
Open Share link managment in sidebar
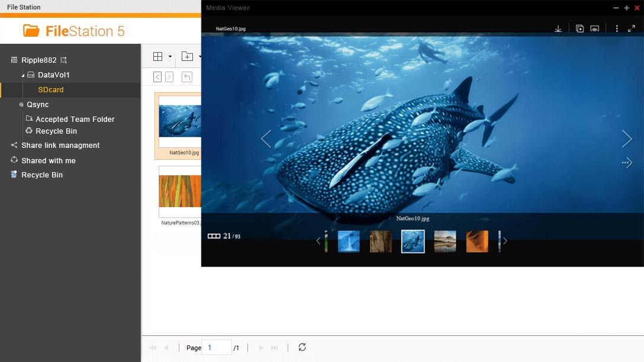[60, 146]
